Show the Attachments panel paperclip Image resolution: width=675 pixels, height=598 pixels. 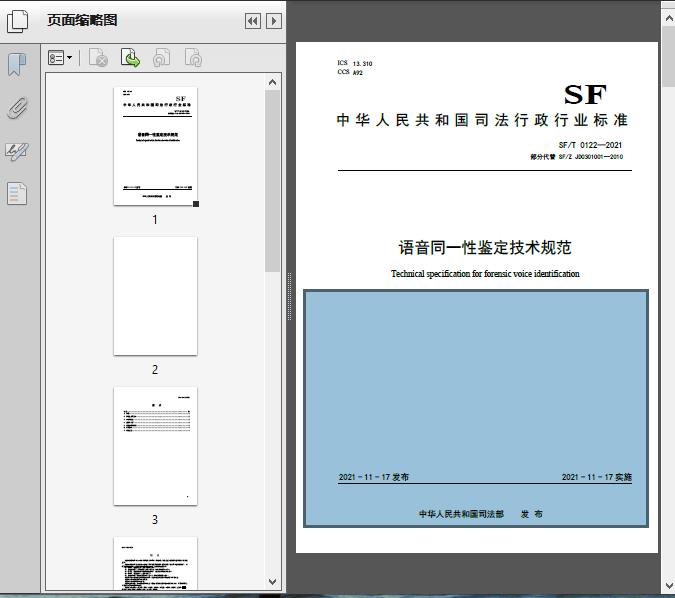point(18,108)
